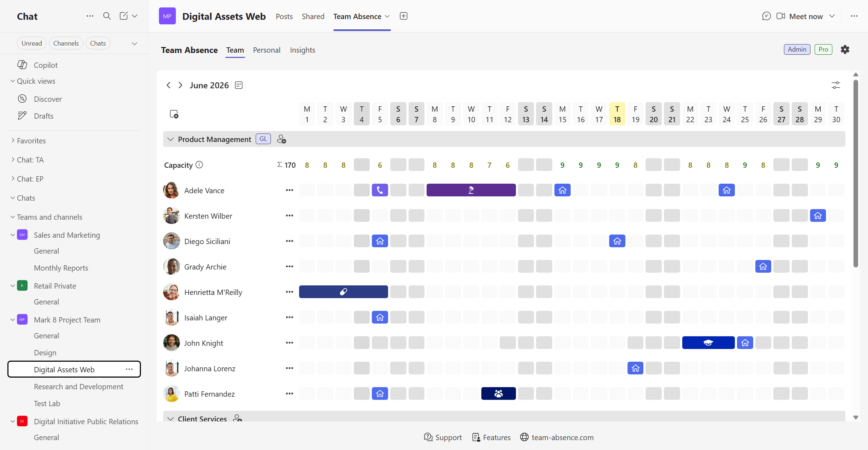Expand Favorites section
This screenshot has width=868, height=450.
click(x=13, y=141)
